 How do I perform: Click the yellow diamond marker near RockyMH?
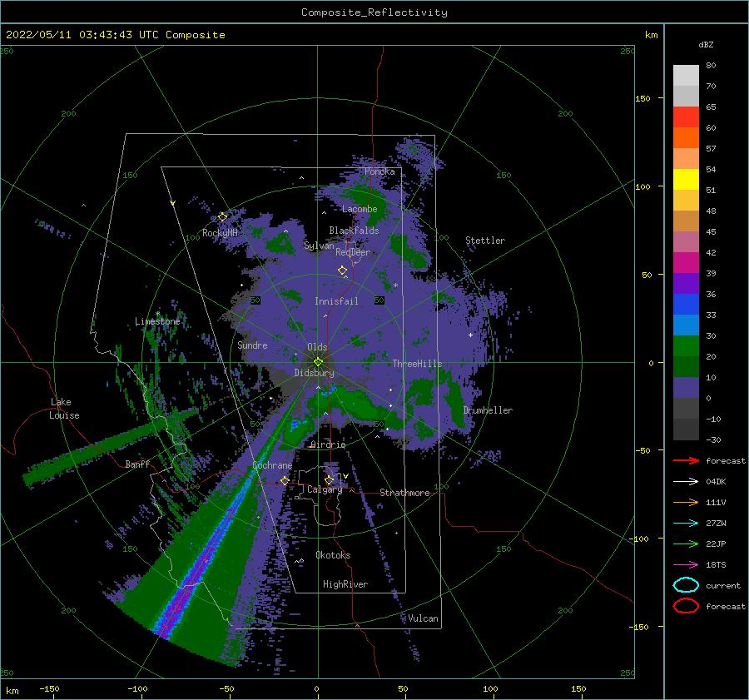pyautogui.click(x=222, y=217)
